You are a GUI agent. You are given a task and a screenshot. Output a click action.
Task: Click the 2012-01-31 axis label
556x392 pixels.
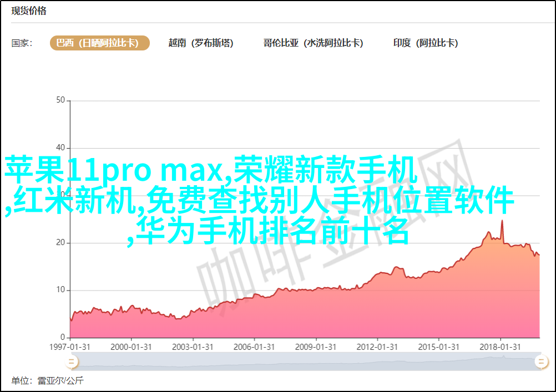377,347
